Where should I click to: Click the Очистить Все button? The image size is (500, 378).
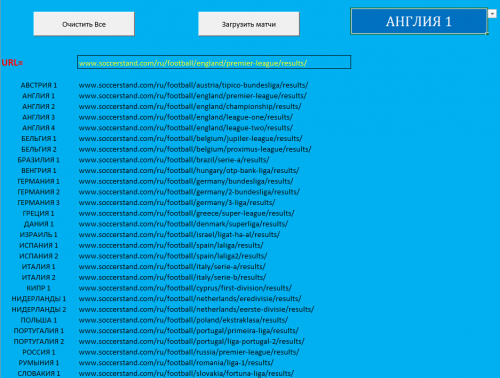[84, 24]
